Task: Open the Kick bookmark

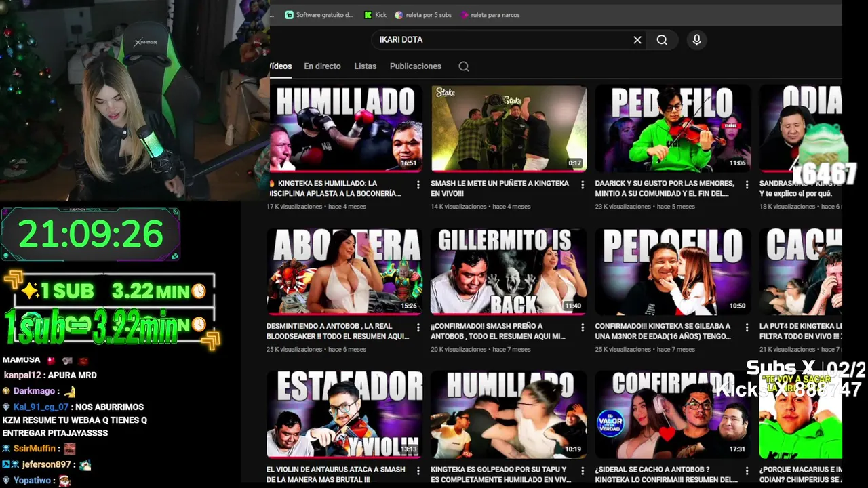Action: [375, 14]
